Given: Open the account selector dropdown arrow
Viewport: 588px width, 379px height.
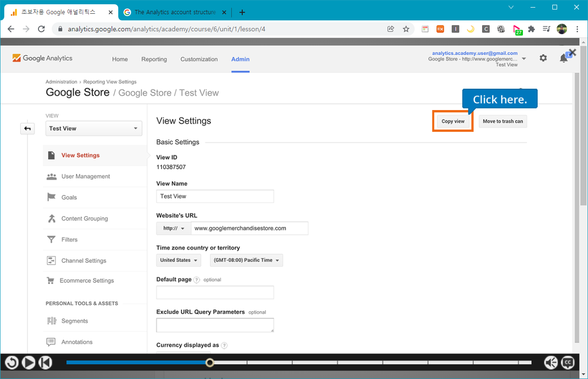Looking at the screenshot, I should tap(524, 59).
